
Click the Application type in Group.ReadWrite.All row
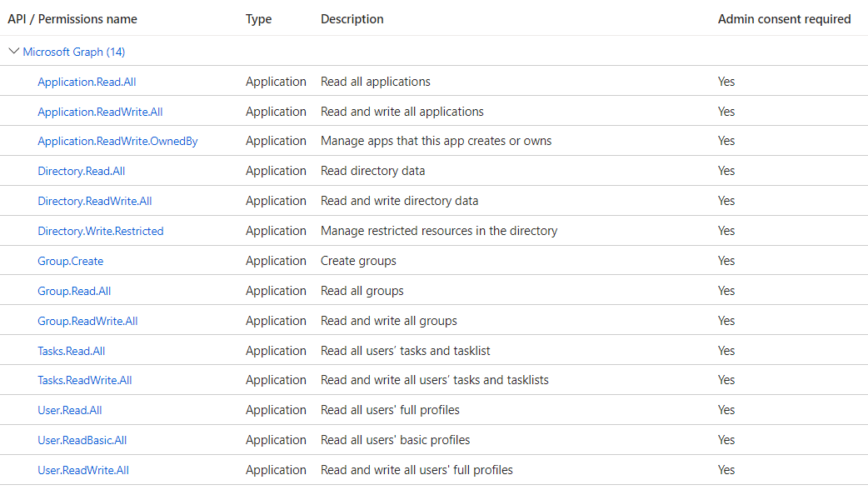(276, 321)
